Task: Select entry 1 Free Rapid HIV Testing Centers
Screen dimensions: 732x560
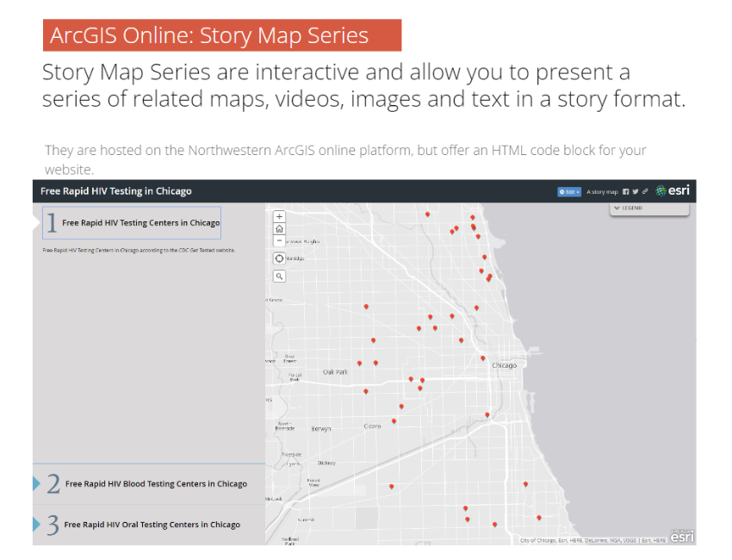Action: pyautogui.click(x=132, y=223)
